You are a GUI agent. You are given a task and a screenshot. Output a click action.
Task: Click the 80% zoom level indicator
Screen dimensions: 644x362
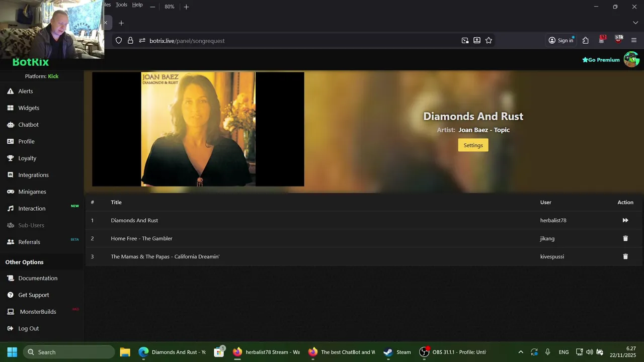coord(170,7)
